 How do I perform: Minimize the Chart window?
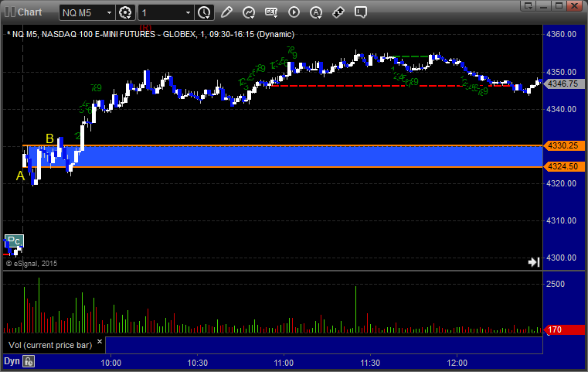[544, 5]
